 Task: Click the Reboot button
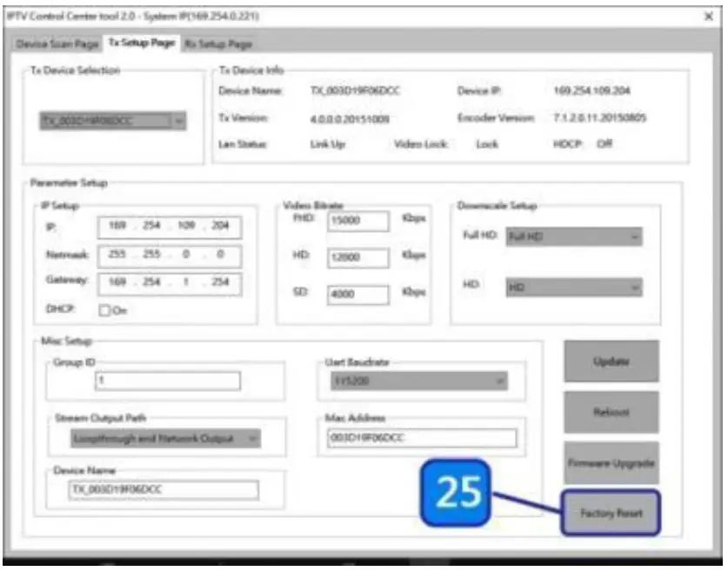coord(611,412)
